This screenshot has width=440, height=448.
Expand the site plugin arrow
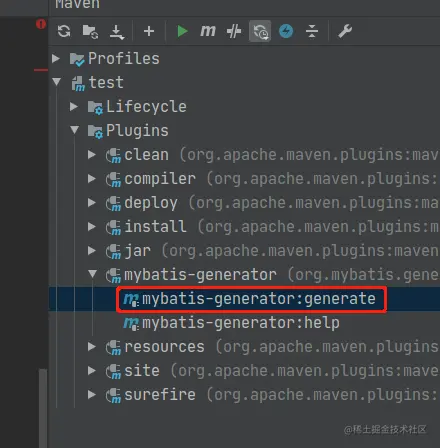click(x=92, y=370)
